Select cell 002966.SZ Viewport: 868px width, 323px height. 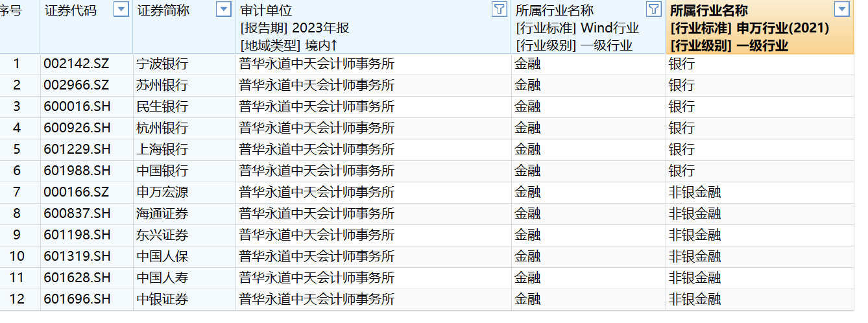(x=86, y=86)
